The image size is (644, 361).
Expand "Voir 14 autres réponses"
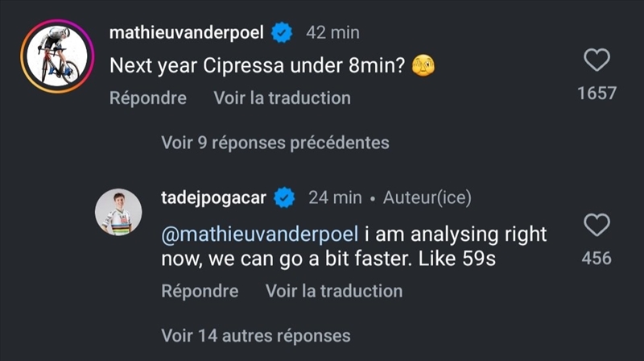point(256,334)
